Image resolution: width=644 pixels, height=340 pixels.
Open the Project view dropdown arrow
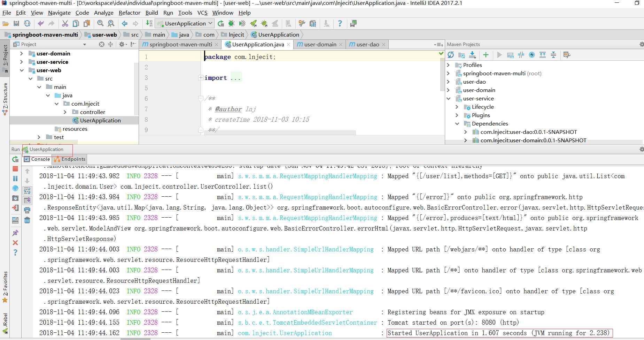84,44
